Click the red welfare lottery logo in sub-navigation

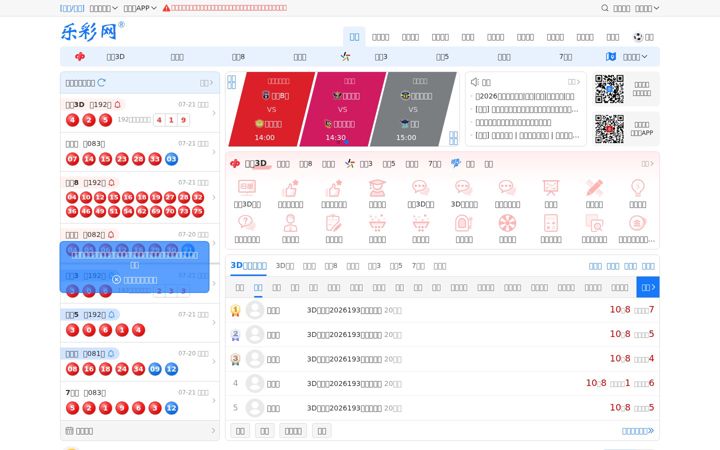[x=80, y=56]
